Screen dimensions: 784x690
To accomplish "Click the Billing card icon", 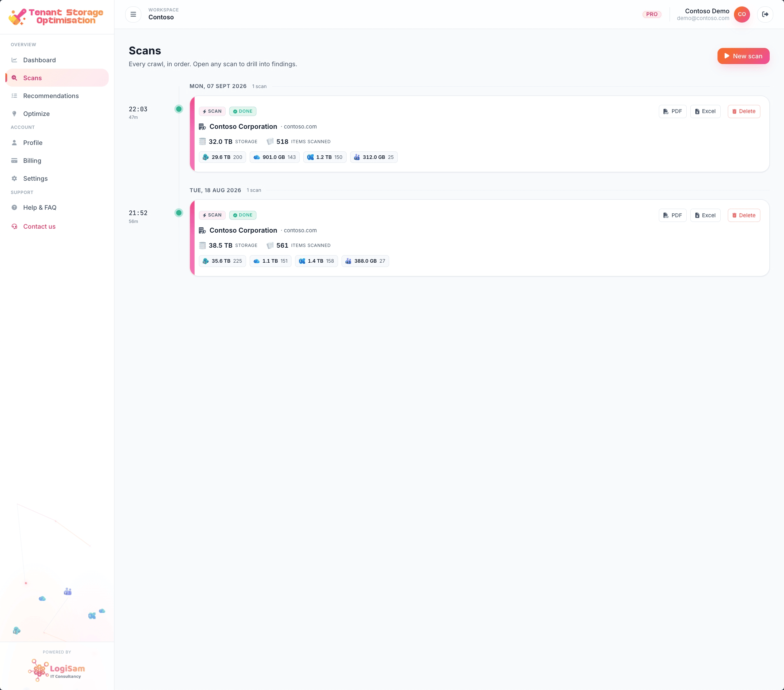I will click(x=14, y=160).
